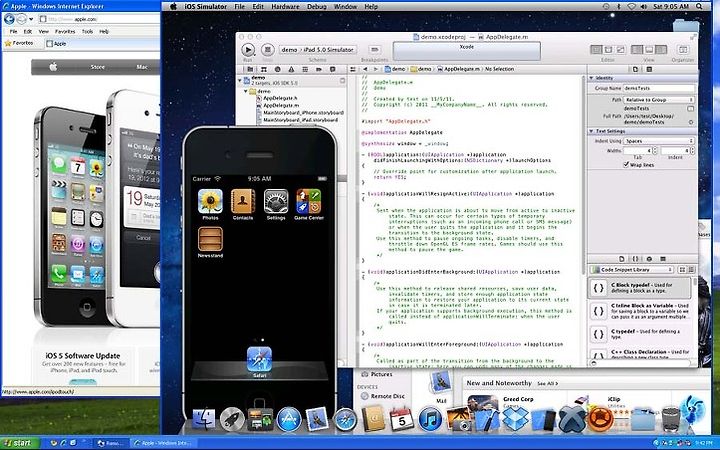Screen dimensions: 720x450
Task: Open Settings app in iOS Simulator
Action: (x=276, y=202)
